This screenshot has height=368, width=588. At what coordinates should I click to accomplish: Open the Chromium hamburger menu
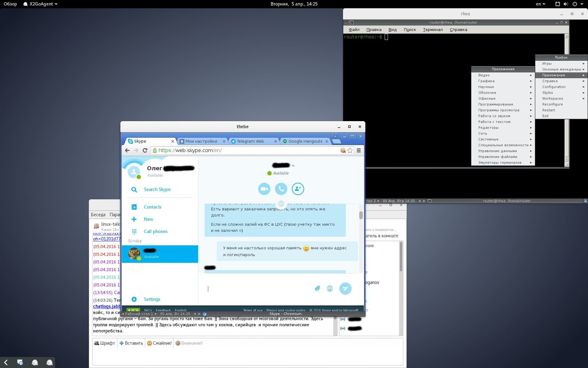coord(359,150)
